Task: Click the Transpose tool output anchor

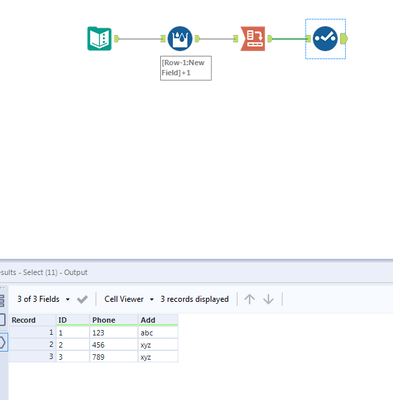Action: pos(270,39)
